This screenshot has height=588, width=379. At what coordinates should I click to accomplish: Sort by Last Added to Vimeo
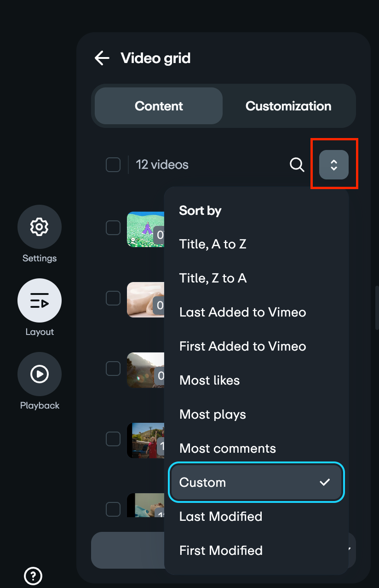click(242, 312)
